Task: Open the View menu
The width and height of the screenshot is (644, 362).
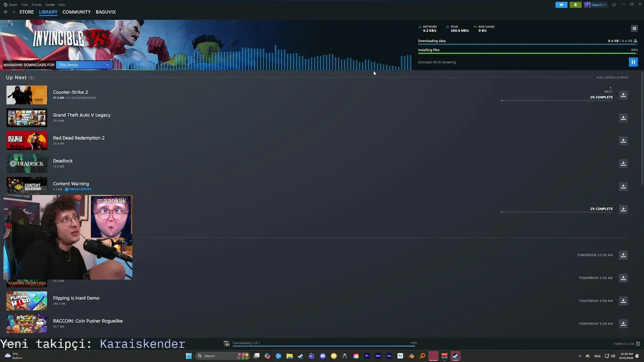Action: pyautogui.click(x=24, y=5)
